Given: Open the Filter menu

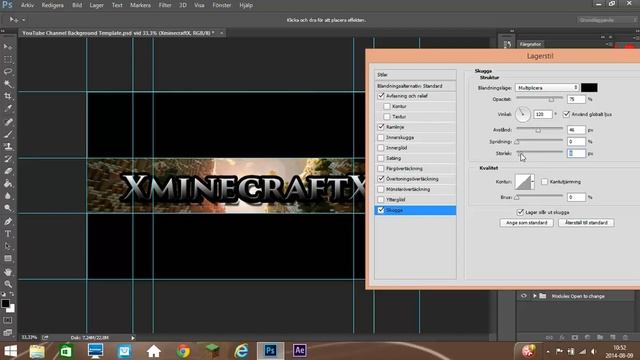Looking at the screenshot, I should [x=165, y=5].
